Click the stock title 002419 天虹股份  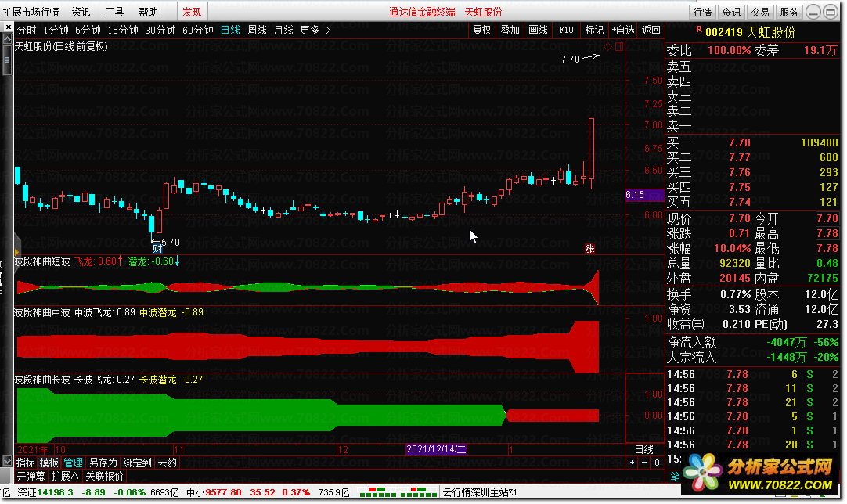(x=750, y=32)
